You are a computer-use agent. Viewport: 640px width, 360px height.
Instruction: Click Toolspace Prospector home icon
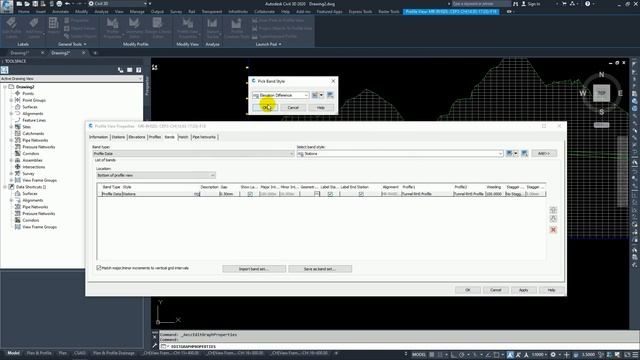coord(5,70)
